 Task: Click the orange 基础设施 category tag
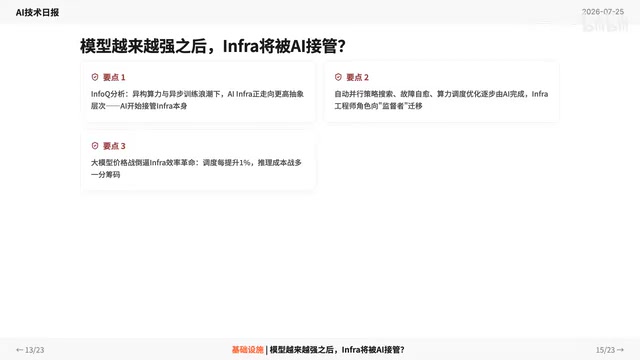[x=247, y=350]
